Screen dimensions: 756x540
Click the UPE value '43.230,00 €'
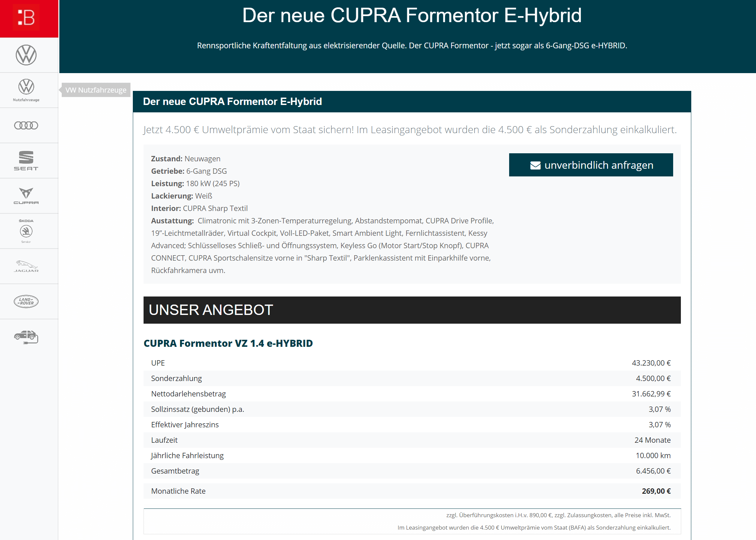pos(651,363)
